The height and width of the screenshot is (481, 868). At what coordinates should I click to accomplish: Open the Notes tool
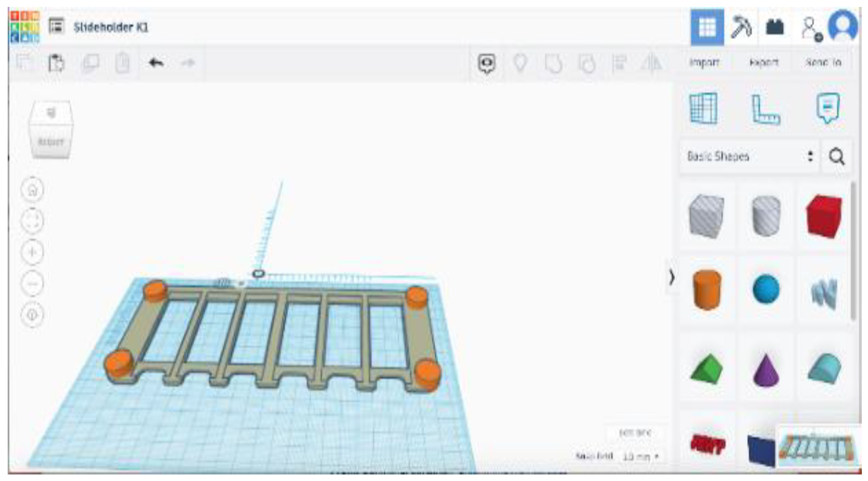click(827, 108)
